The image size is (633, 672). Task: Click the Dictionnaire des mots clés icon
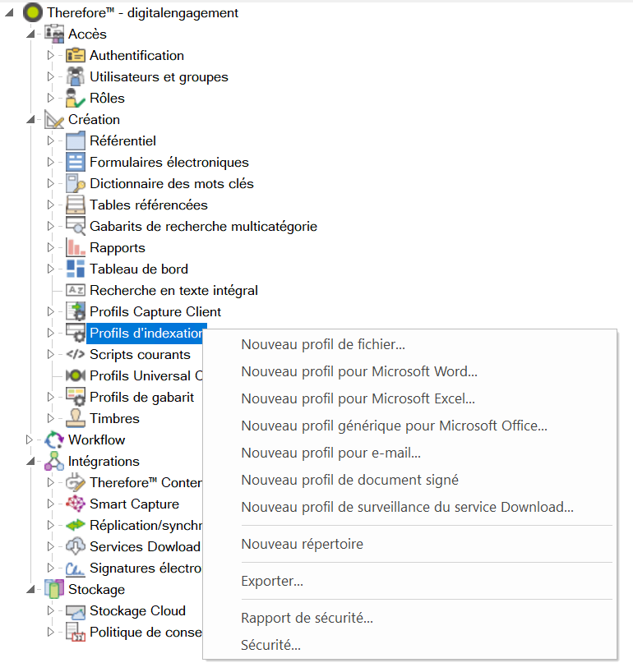pyautogui.click(x=76, y=184)
